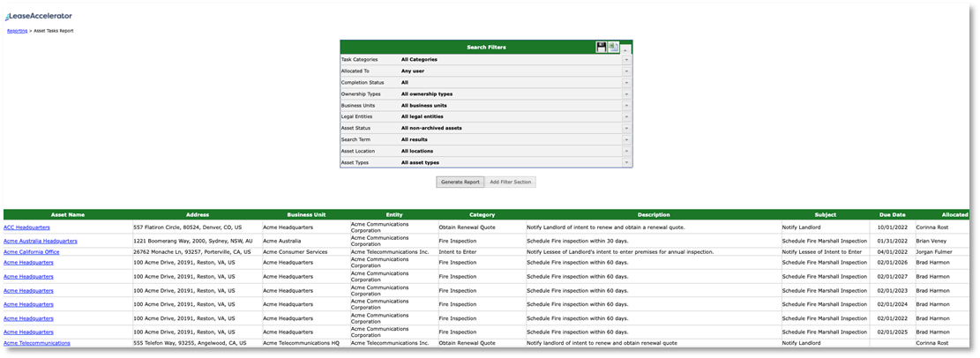This screenshot has width=980, height=358.
Task: Expand the Asset Types filter dropdown
Action: tap(626, 162)
